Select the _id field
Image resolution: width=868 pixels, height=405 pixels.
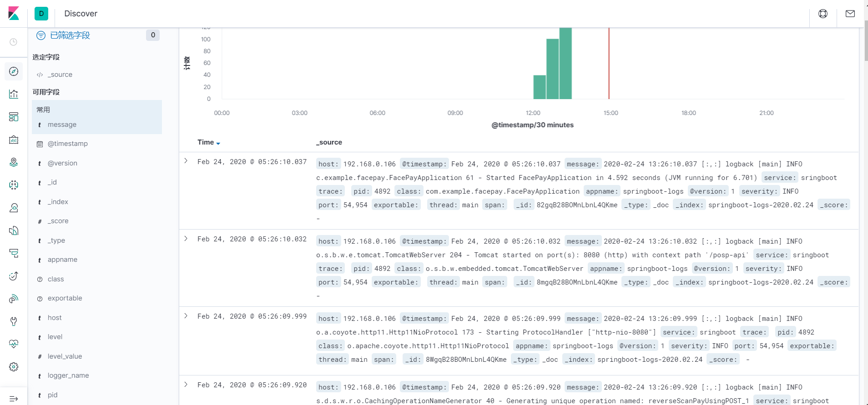(52, 182)
